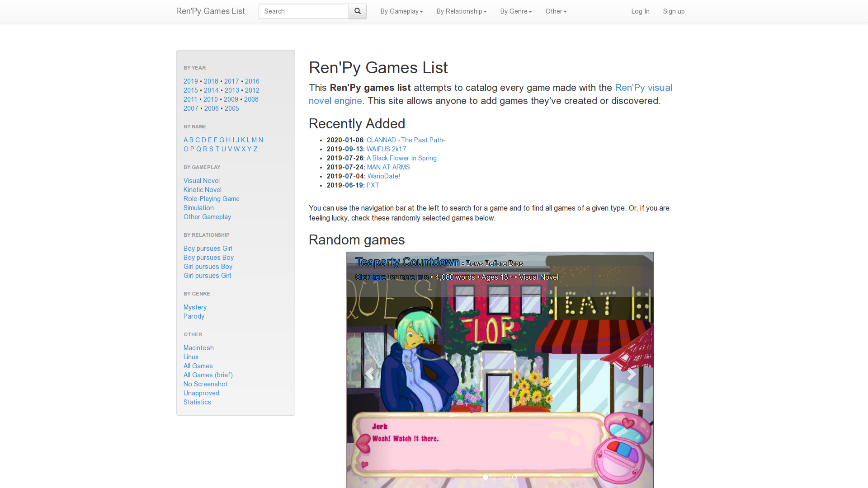This screenshot has width=868, height=488.
Task: Click the Ren'Py Games List brand link
Action: tap(210, 11)
